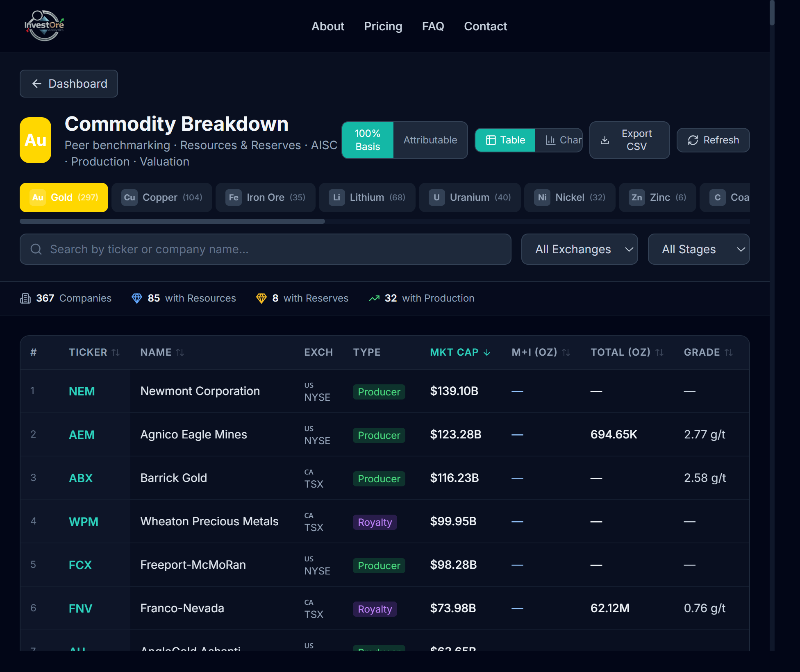Click the Royalty badge for Wheaton Precious Metals
Viewport: 800px width, 672px height.
(375, 522)
